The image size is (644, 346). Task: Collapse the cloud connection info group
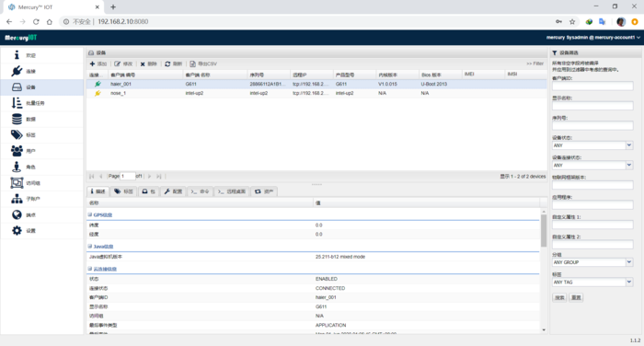pyautogui.click(x=90, y=269)
